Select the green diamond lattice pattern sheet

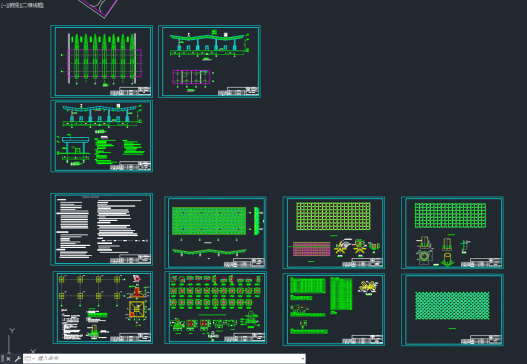click(x=452, y=310)
